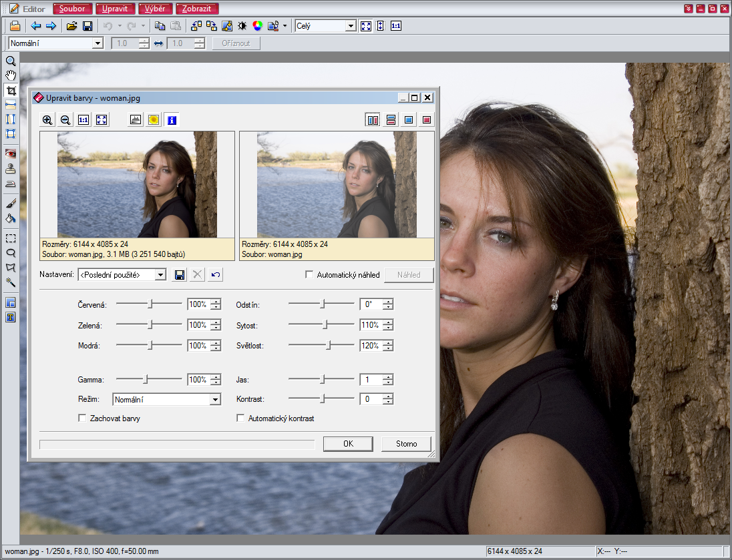
Task: Go to previous image with left arrow
Action: (35, 26)
